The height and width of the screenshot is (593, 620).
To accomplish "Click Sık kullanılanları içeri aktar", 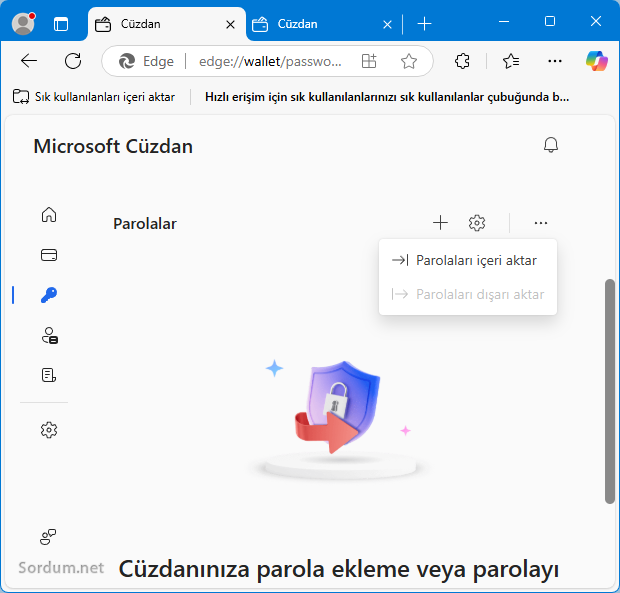I will (94, 97).
